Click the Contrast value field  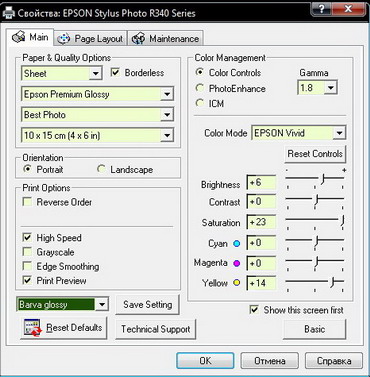pos(261,202)
